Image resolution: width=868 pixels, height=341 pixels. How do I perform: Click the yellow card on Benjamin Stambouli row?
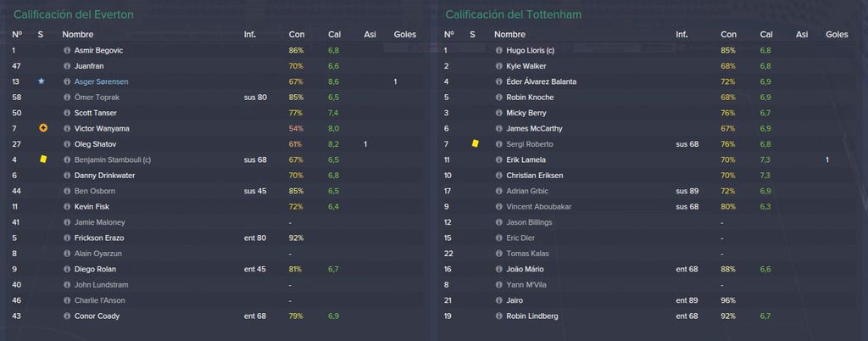(43, 159)
